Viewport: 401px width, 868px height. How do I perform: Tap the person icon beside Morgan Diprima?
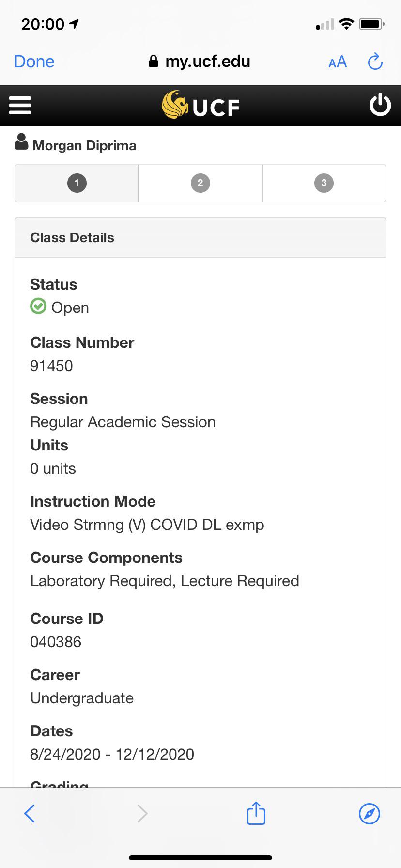(x=21, y=142)
